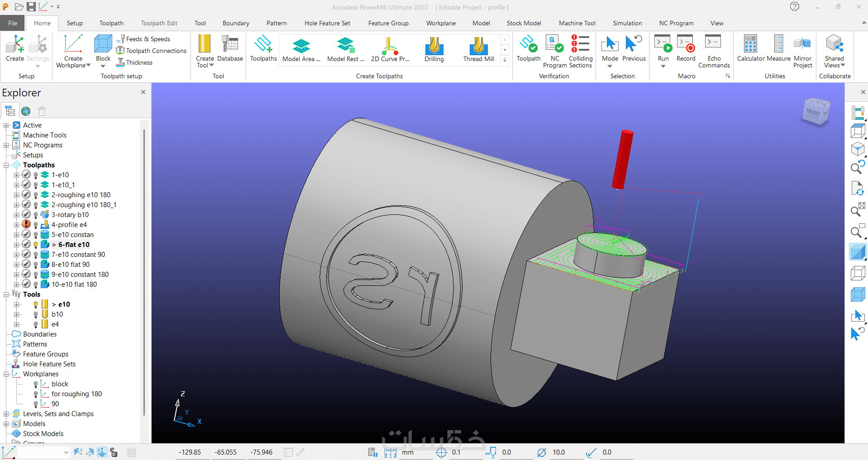The image size is (868, 460).
Task: Click the tolerance value field 0.1
Action: tap(465, 452)
